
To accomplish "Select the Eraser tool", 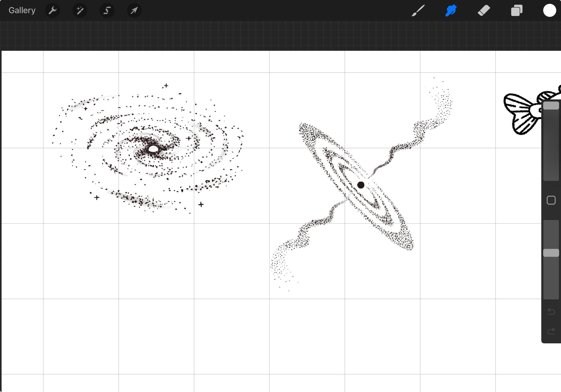I will [x=484, y=11].
